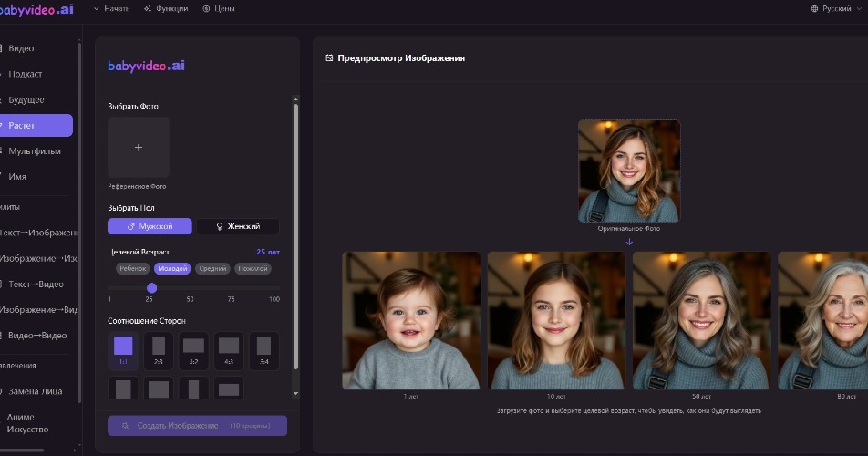Choose the 2:3 aspect ratio icon
This screenshot has width=868, height=456.
(159, 347)
